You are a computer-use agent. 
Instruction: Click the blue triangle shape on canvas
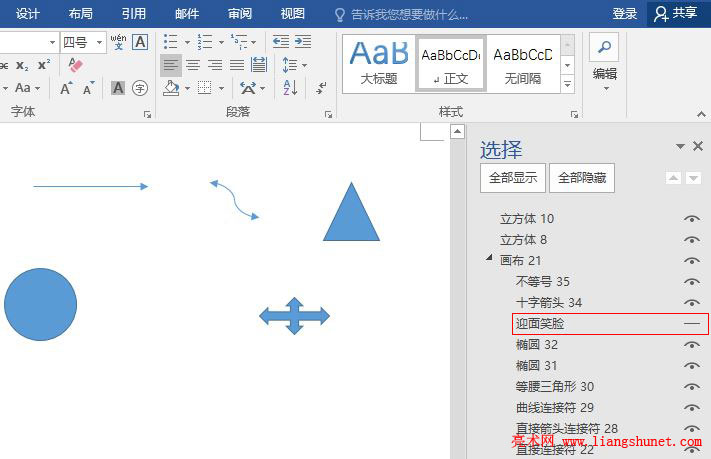351,218
